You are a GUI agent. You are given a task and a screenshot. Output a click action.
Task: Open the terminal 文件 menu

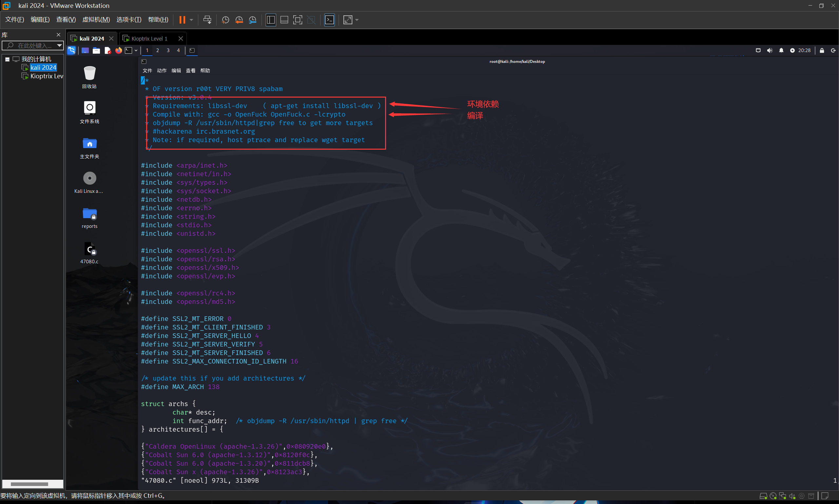[x=147, y=70]
